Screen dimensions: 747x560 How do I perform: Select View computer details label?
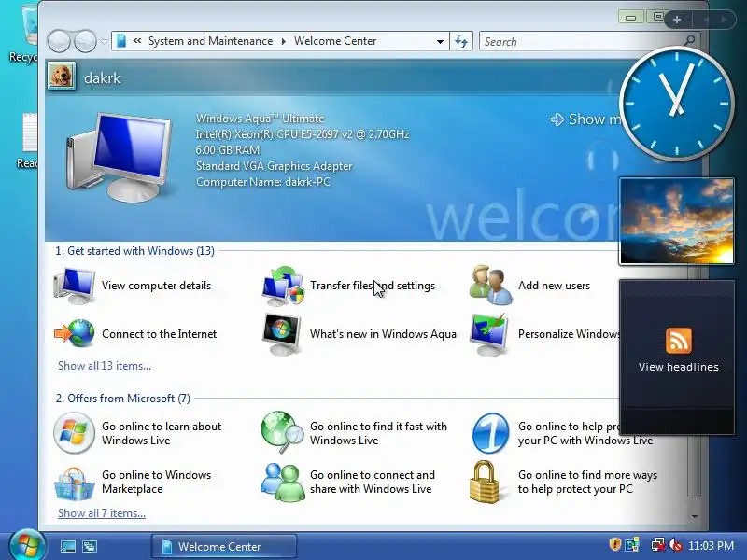156,286
